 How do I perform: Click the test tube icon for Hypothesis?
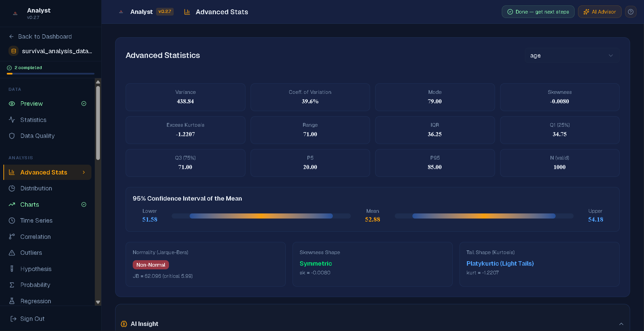click(12, 269)
